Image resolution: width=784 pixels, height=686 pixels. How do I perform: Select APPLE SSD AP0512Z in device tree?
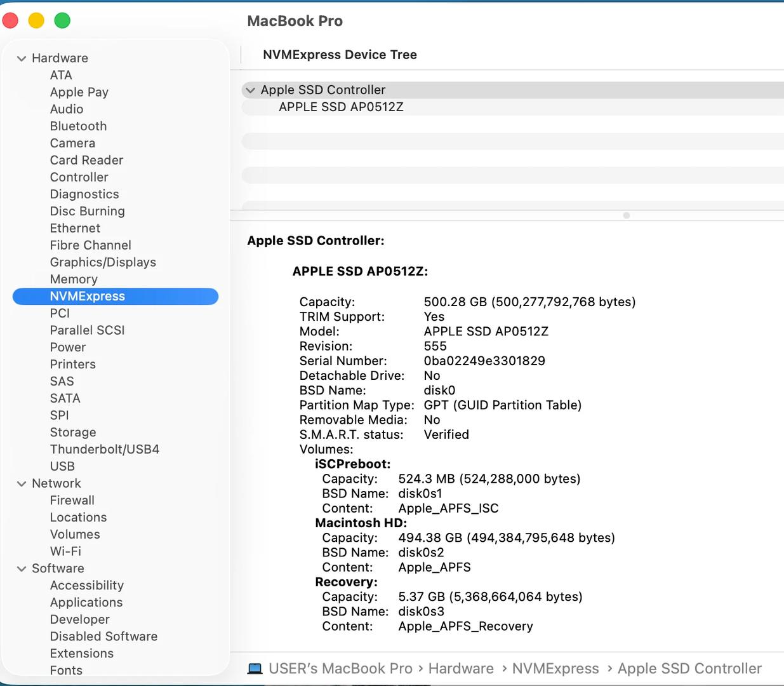341,107
